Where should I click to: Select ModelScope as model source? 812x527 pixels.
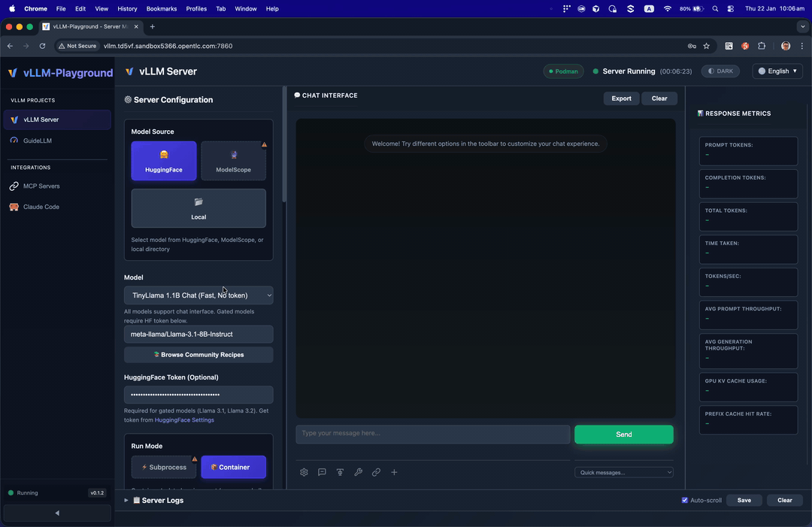click(x=234, y=160)
